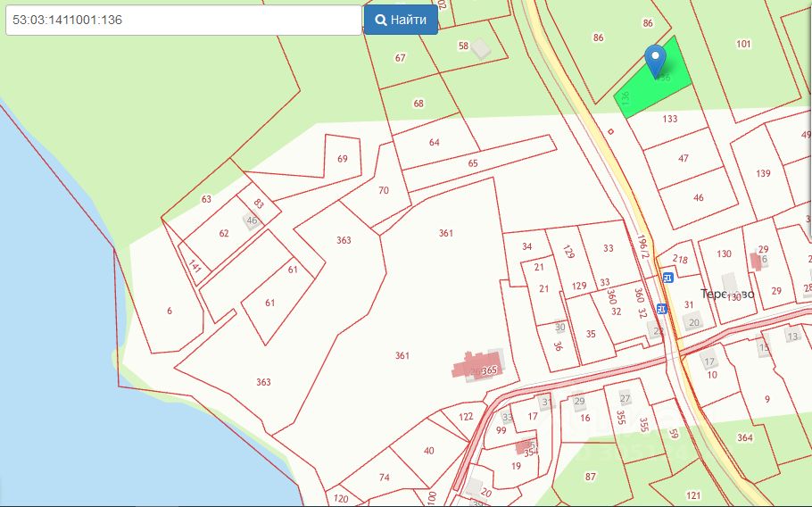This screenshot has width=812, height=507.
Task: Click the gray building numbered 17
Action: coord(709,362)
